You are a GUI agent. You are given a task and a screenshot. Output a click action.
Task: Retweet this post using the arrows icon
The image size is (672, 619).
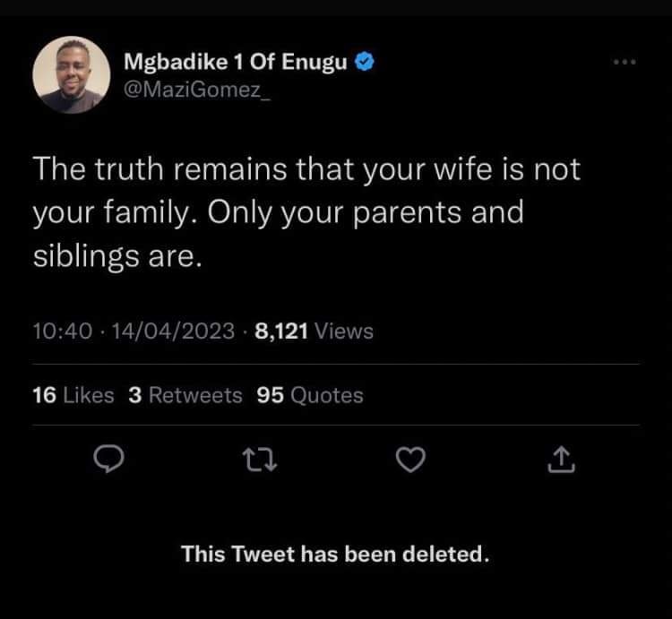coord(258,460)
